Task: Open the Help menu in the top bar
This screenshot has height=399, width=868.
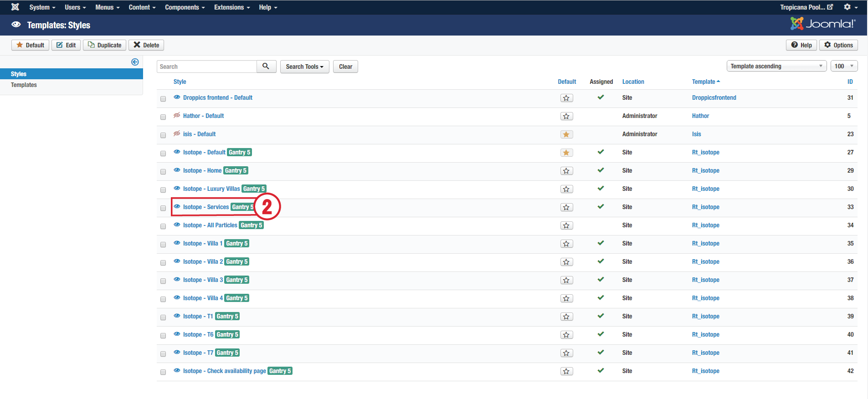Action: point(268,7)
